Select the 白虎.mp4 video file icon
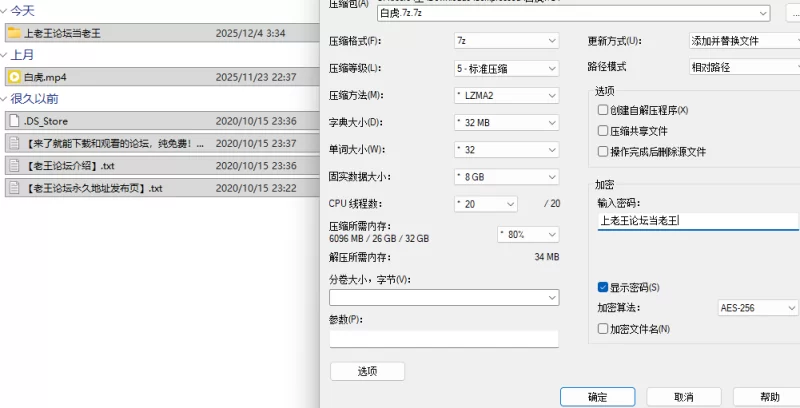The height and width of the screenshot is (408, 800). coord(14,78)
